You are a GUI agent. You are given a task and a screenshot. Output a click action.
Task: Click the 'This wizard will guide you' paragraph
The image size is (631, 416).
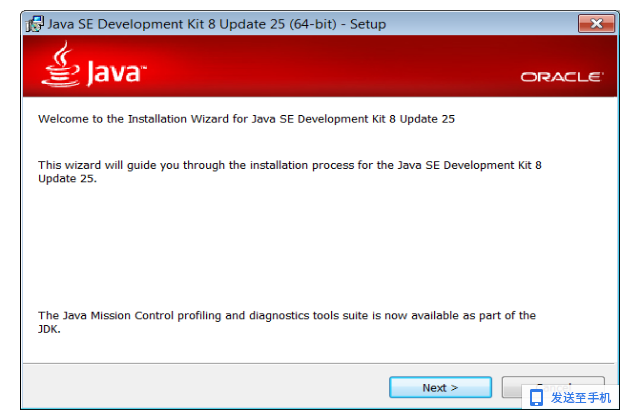tap(290, 172)
